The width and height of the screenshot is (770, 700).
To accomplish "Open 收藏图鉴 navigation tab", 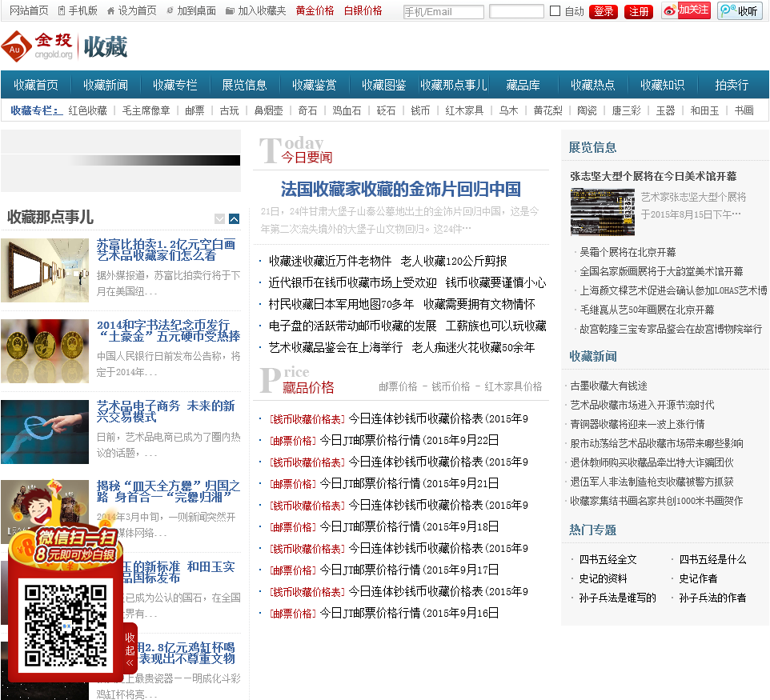I will [x=384, y=85].
